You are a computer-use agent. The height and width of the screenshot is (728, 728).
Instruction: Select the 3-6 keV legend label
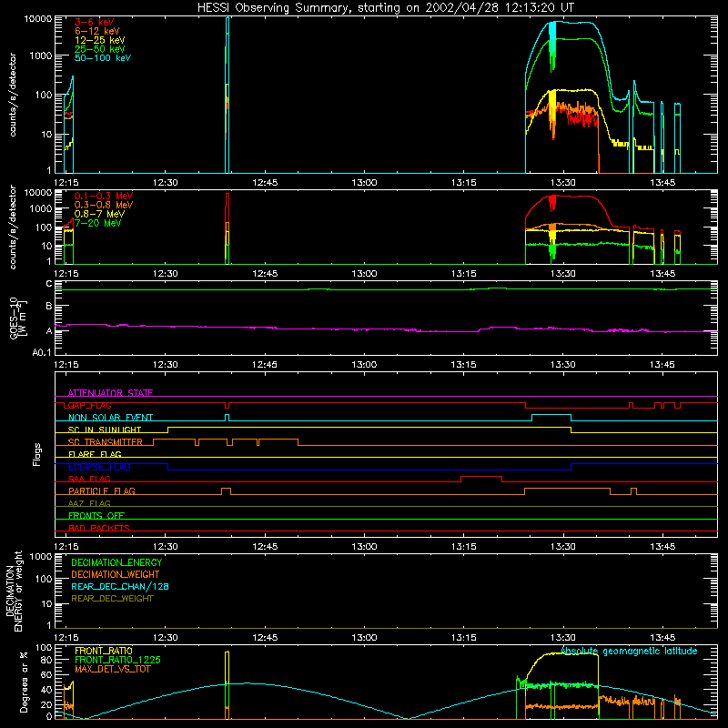click(95, 22)
